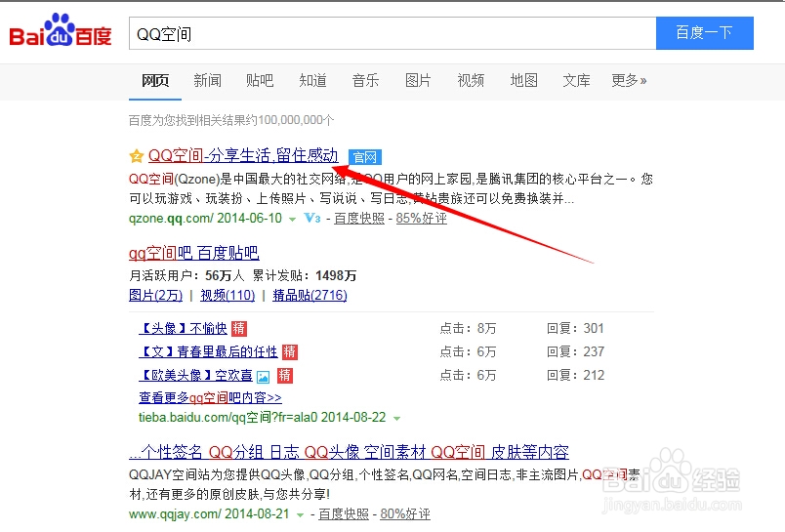Switch to the 贴吧 tab
The height and width of the screenshot is (532, 785).
[x=260, y=81]
